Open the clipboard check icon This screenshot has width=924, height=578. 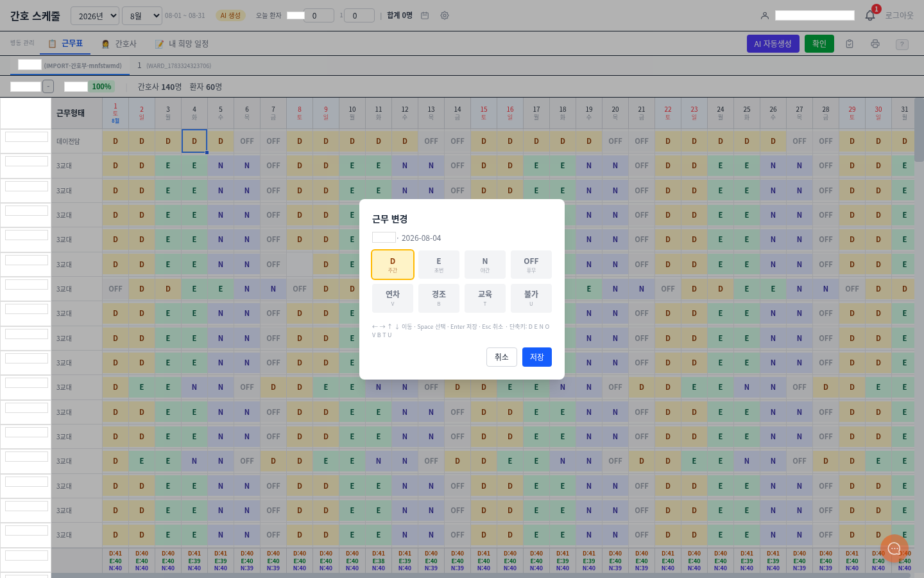click(850, 44)
